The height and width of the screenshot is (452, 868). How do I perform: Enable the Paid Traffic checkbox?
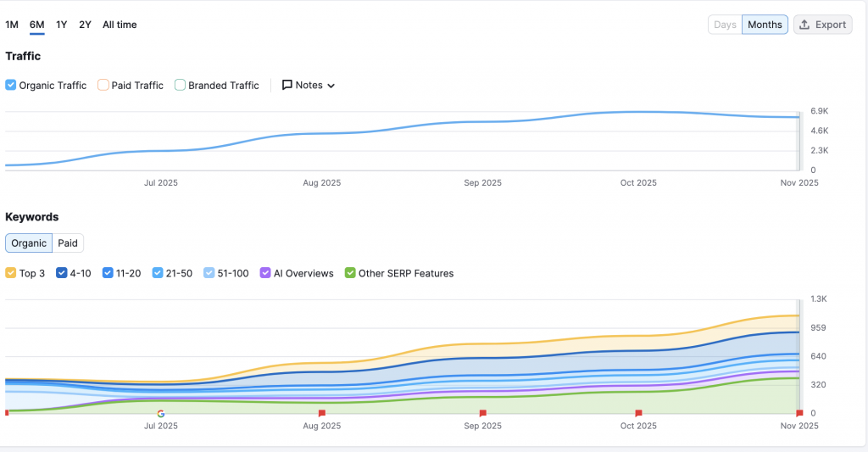tap(103, 85)
